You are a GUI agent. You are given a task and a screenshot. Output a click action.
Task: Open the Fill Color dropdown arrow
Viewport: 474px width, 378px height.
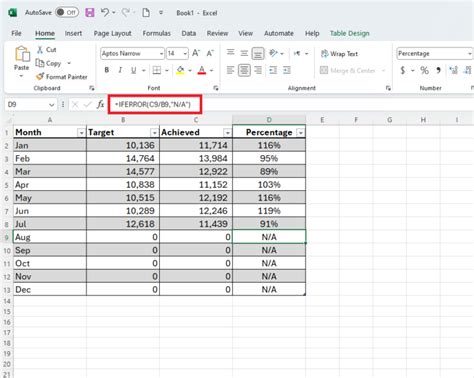pos(190,70)
